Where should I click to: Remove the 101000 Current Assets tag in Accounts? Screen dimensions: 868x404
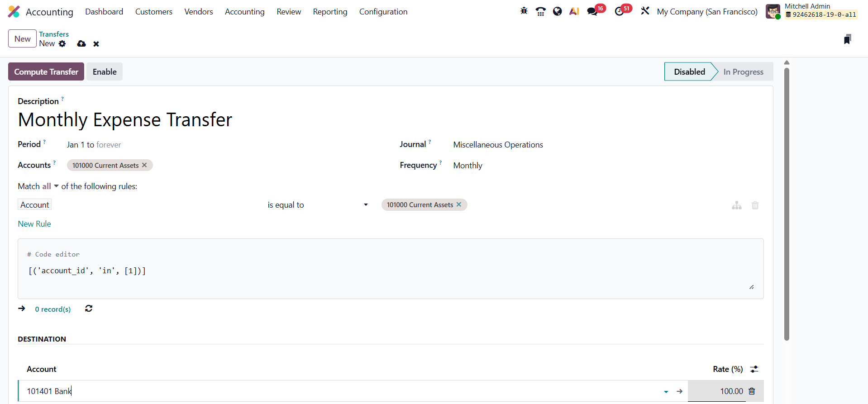point(144,165)
